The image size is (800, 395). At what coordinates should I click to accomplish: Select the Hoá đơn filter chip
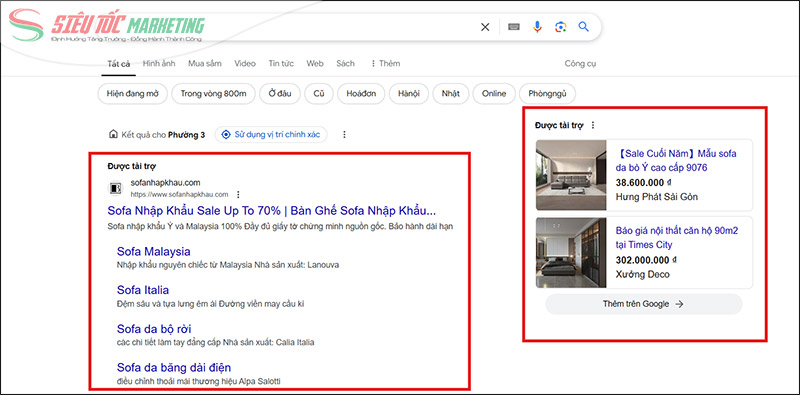361,94
